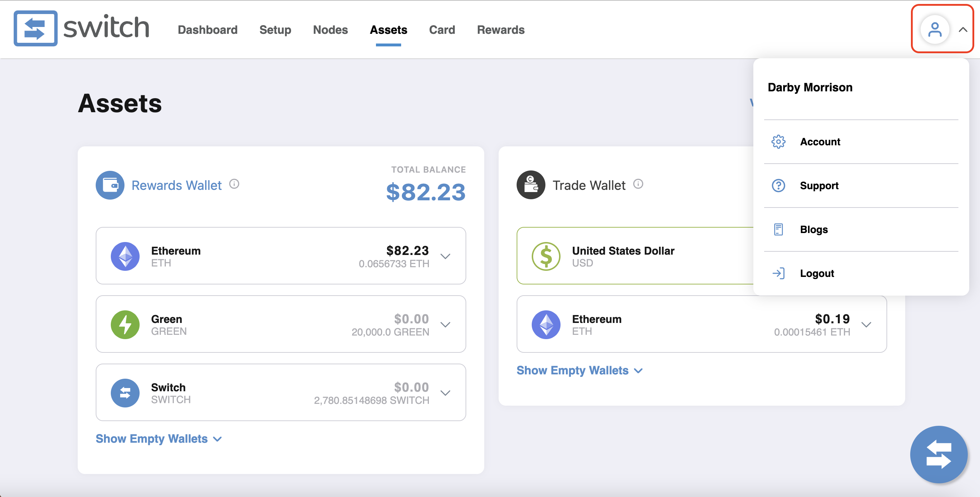Expand the Rewards Wallet Ethereum row
The width and height of the screenshot is (980, 497).
[445, 256]
